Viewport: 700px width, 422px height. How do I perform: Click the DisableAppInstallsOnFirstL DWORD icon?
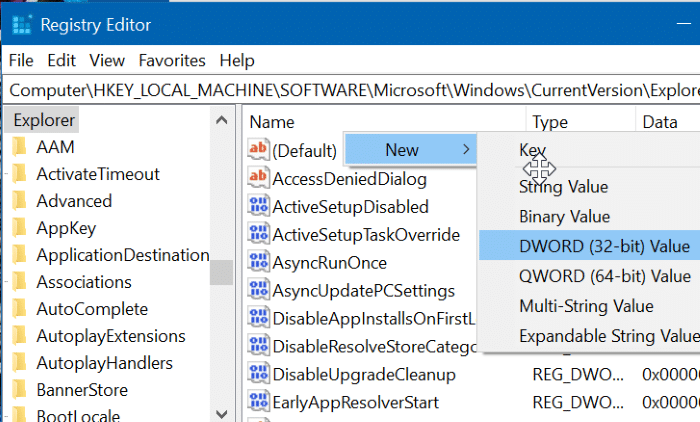[x=258, y=318]
